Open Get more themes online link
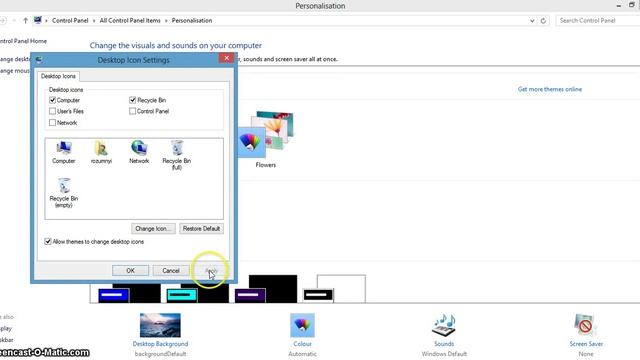The image size is (640, 360). (549, 89)
